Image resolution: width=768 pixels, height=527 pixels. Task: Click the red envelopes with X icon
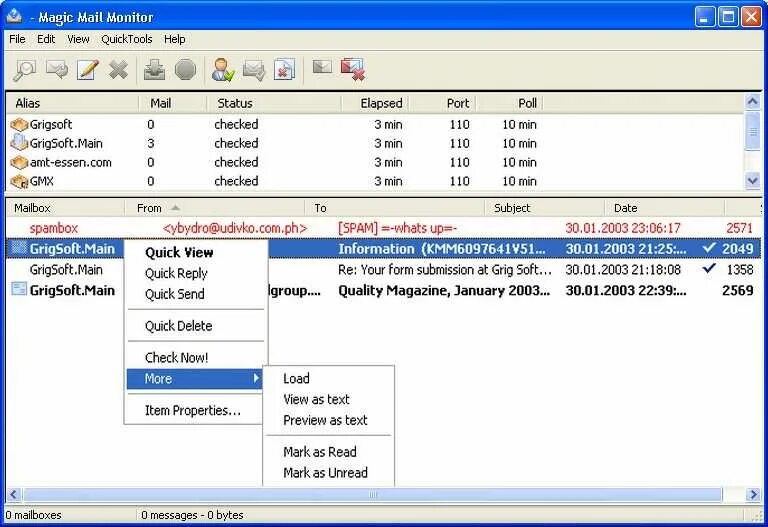coord(353,69)
